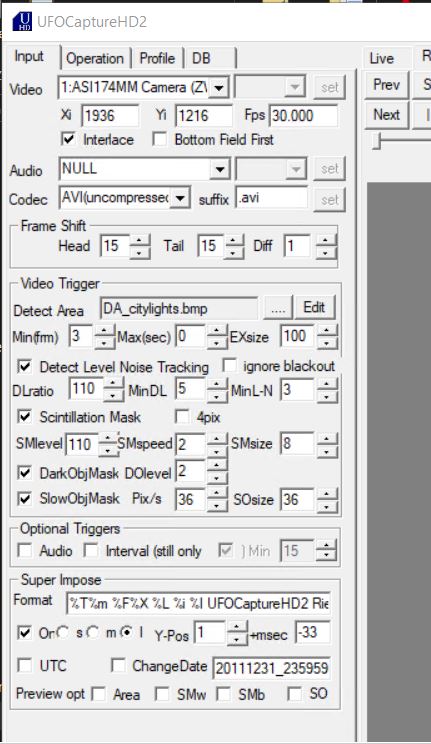Click the Edit detect area button

[x=315, y=307]
